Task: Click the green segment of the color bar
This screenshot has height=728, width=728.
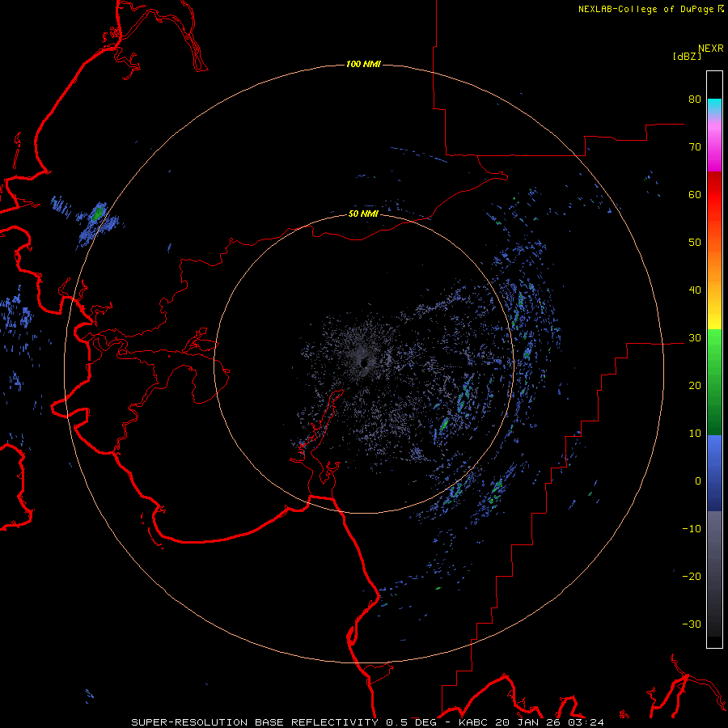Action: pyautogui.click(x=714, y=382)
